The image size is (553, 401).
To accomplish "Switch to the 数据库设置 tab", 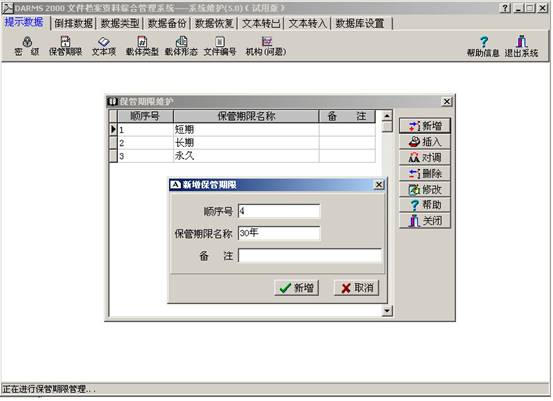I will pos(360,24).
